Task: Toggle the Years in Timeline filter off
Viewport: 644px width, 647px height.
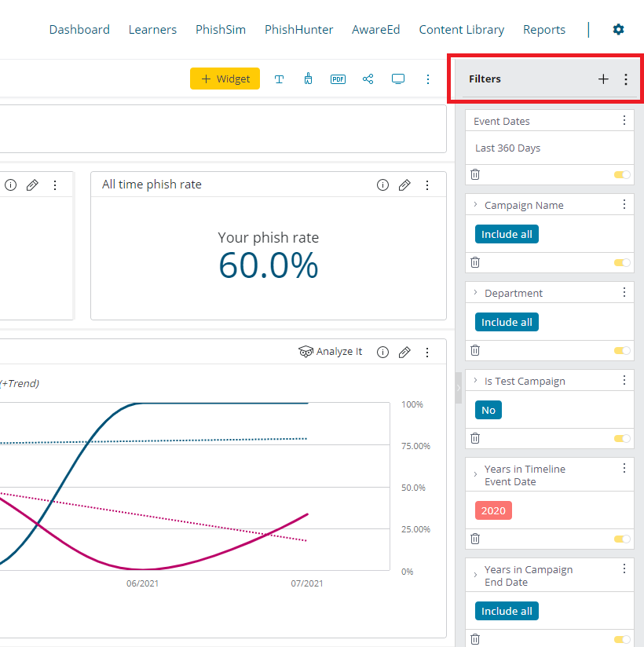Action: point(621,539)
